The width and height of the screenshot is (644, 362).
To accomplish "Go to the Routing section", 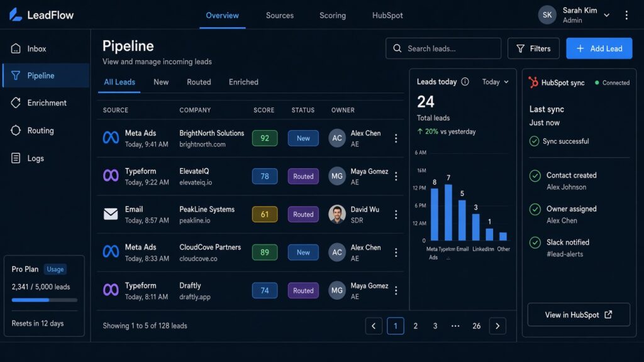I will [x=45, y=130].
